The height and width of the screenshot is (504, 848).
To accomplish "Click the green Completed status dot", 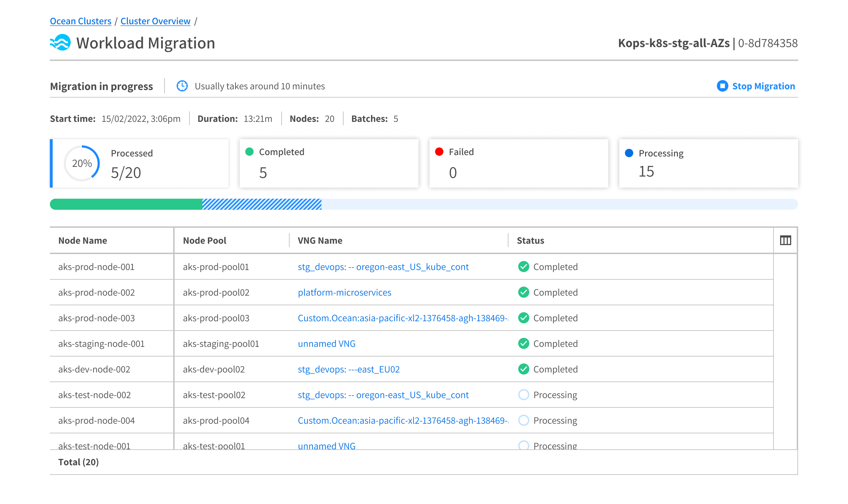I will [x=249, y=152].
